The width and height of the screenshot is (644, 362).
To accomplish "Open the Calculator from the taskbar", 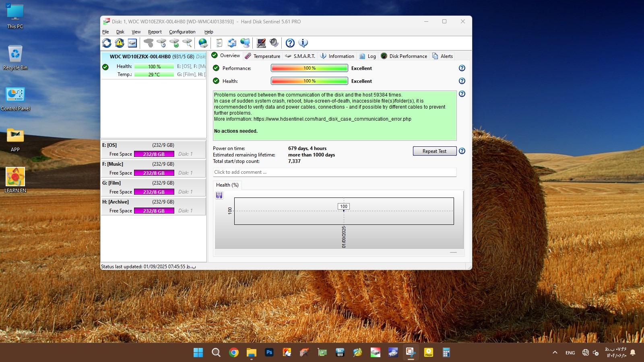I will pos(446,353).
